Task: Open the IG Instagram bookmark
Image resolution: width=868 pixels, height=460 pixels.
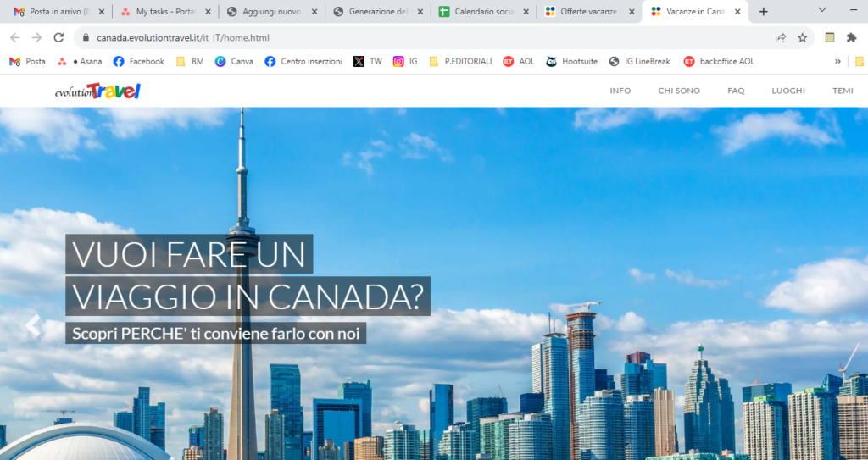Action: coord(405,61)
